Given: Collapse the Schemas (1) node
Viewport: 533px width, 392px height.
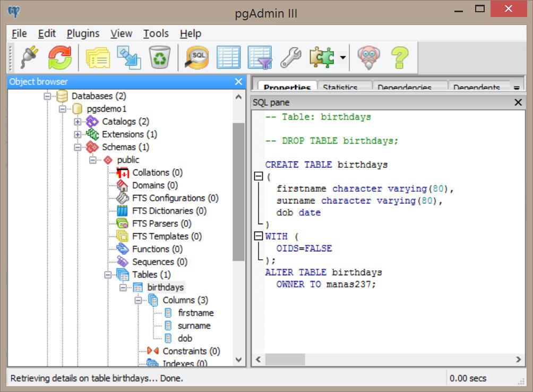Looking at the screenshot, I should click(x=78, y=147).
